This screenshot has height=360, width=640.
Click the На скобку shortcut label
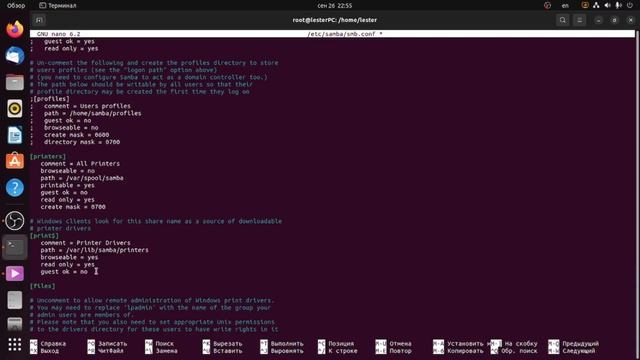(521, 344)
